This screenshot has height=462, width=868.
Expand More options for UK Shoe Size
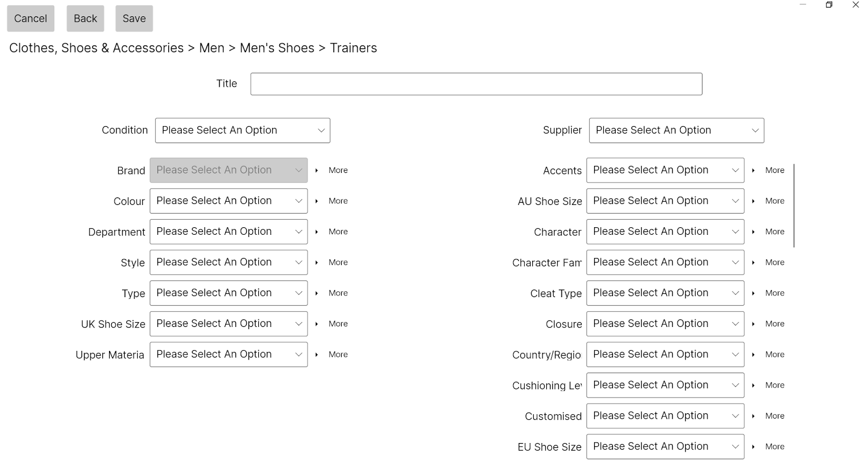(x=317, y=324)
